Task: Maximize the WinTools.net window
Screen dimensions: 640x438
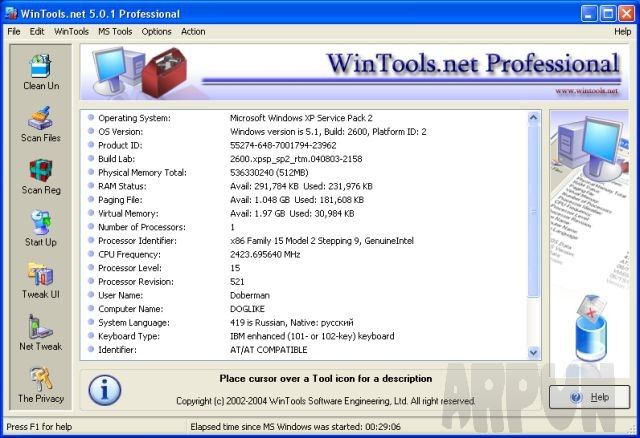Action: click(x=607, y=13)
